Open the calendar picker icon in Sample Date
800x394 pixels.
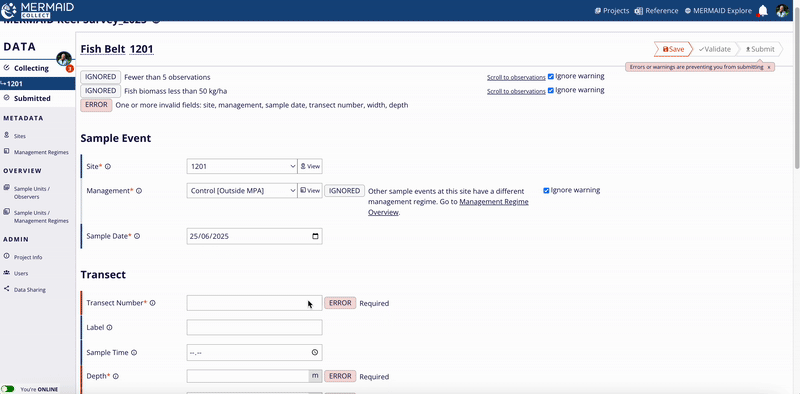click(315, 236)
